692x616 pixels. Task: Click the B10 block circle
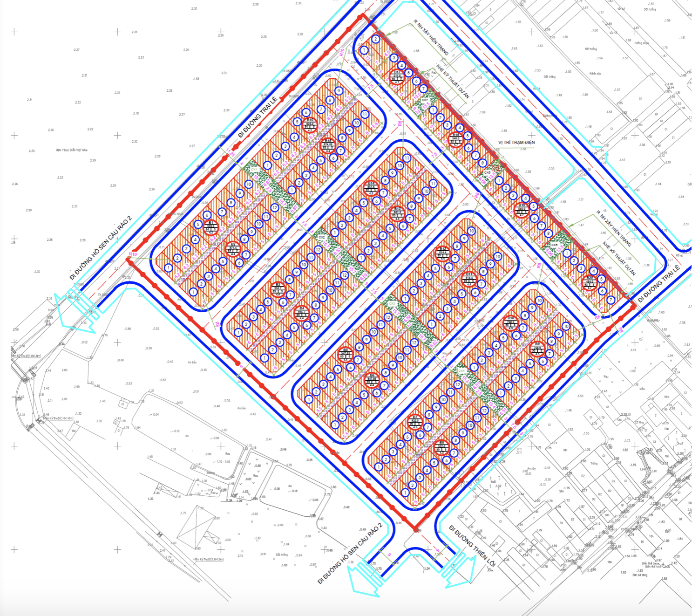coord(511,322)
